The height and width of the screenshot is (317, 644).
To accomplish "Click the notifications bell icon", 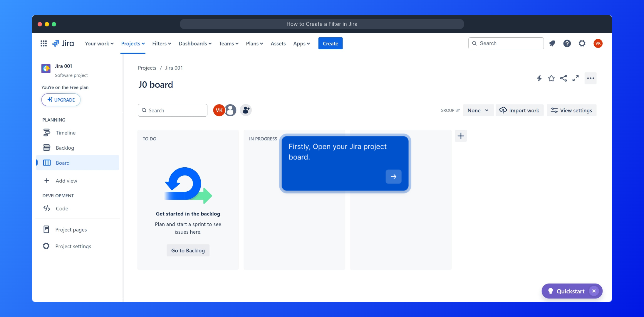I will tap(552, 43).
